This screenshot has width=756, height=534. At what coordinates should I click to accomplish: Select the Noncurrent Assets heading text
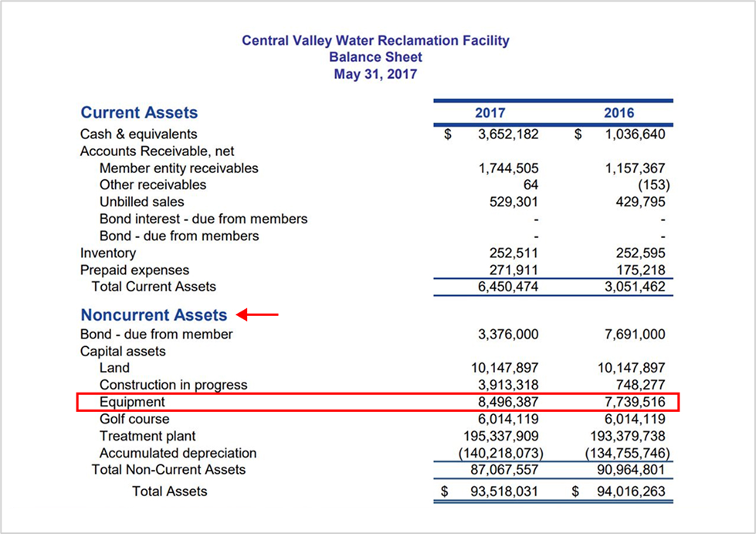pyautogui.click(x=154, y=315)
